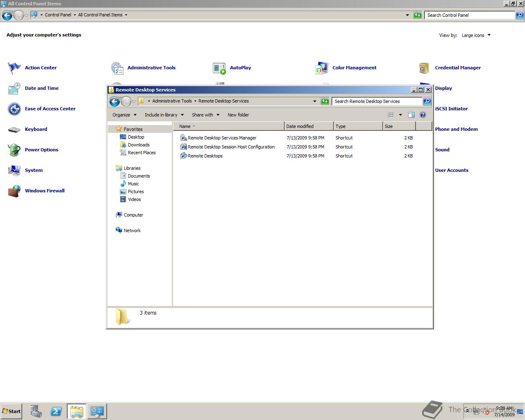
Task: Open the Action Center flag icon
Action: [x=14, y=68]
